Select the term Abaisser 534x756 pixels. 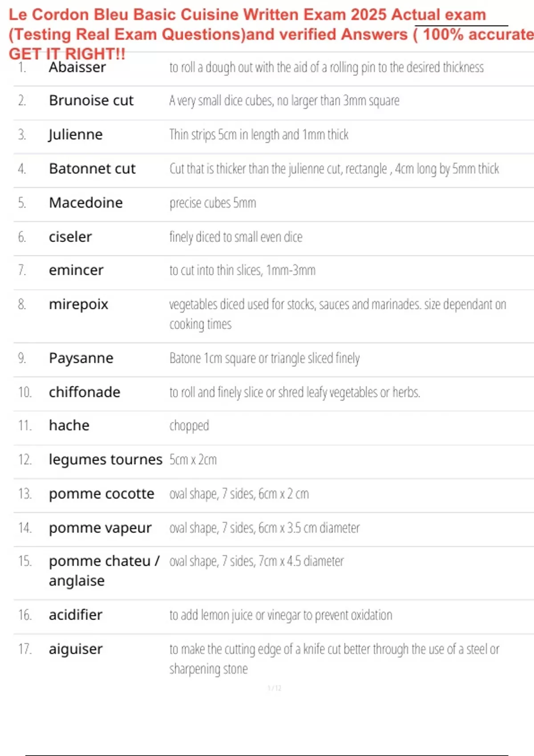[x=77, y=67]
